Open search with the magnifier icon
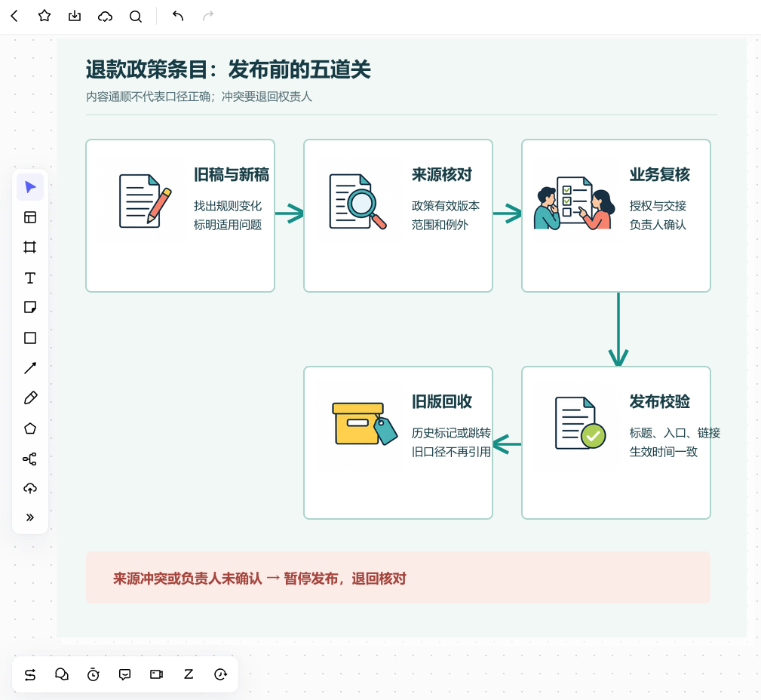 136,17
